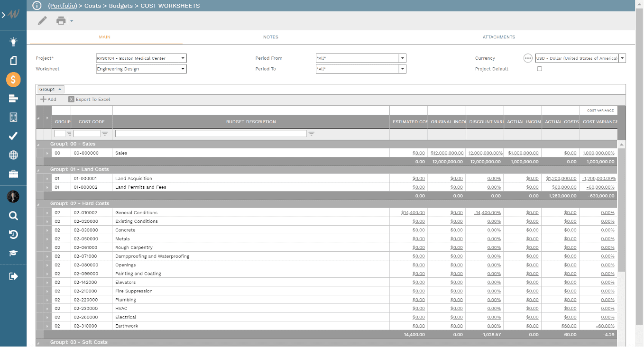Toggle the Project Default checkbox
Screen dimensions: 644x347
(539, 69)
